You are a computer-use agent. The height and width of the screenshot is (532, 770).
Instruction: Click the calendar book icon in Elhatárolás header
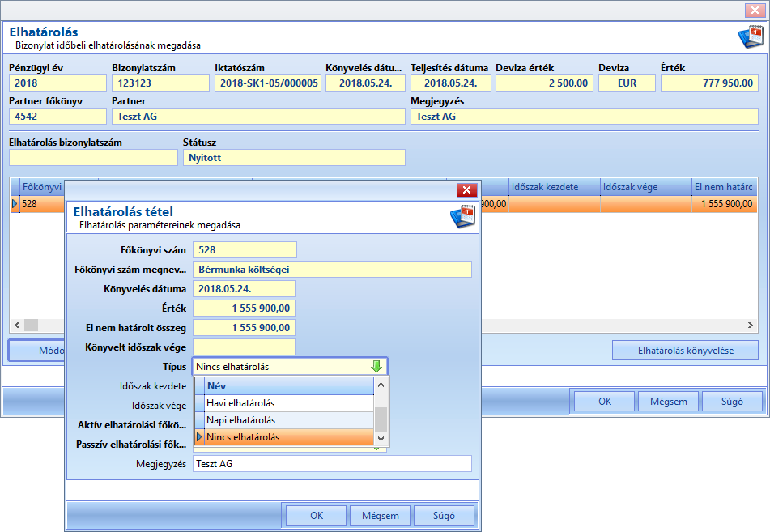click(751, 36)
